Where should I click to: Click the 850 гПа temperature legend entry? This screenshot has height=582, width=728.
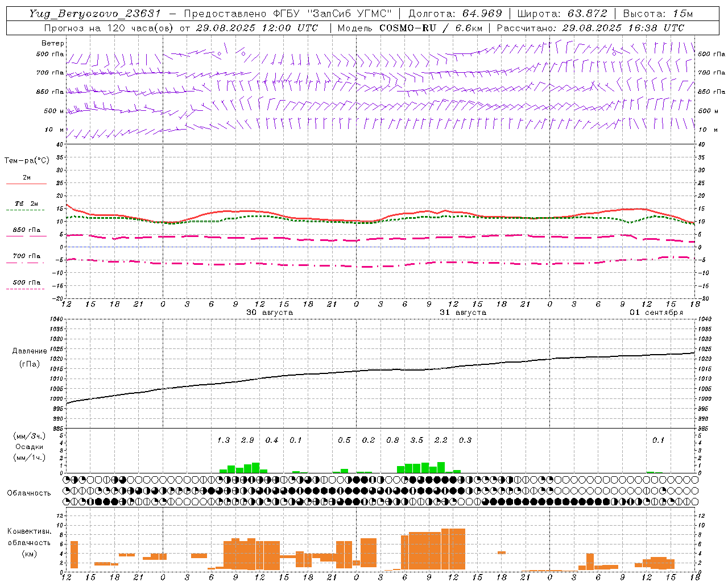click(x=26, y=230)
